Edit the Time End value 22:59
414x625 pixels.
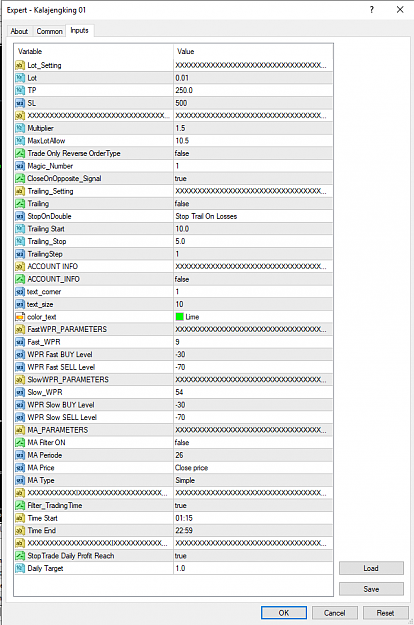[x=253, y=531]
